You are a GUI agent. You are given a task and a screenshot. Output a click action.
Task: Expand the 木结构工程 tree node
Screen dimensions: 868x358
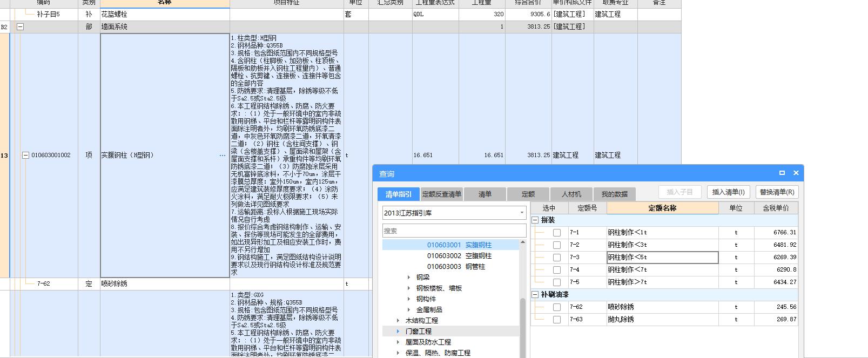coord(398,321)
